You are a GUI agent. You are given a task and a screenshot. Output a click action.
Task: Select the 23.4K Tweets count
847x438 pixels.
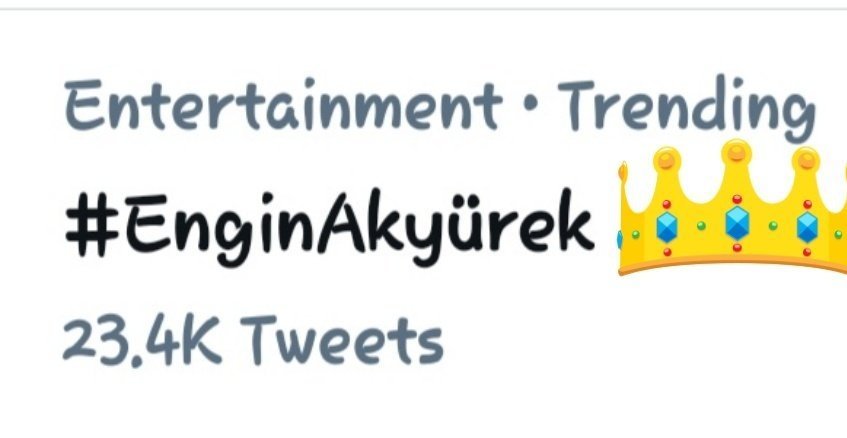253,340
